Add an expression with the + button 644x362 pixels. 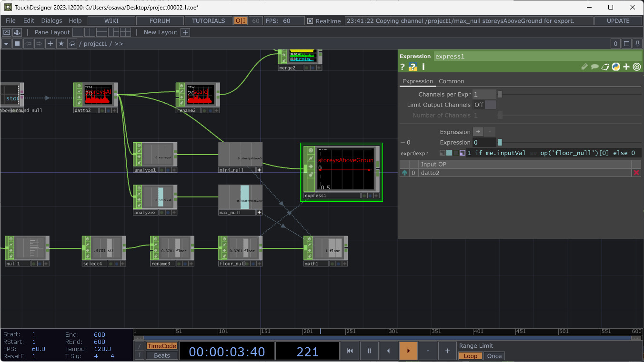point(478,132)
